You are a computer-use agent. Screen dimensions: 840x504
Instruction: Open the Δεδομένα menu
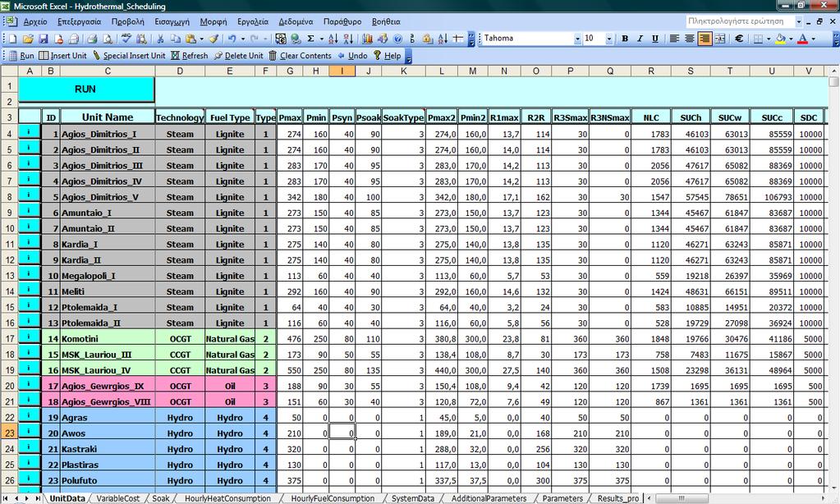tap(296, 21)
